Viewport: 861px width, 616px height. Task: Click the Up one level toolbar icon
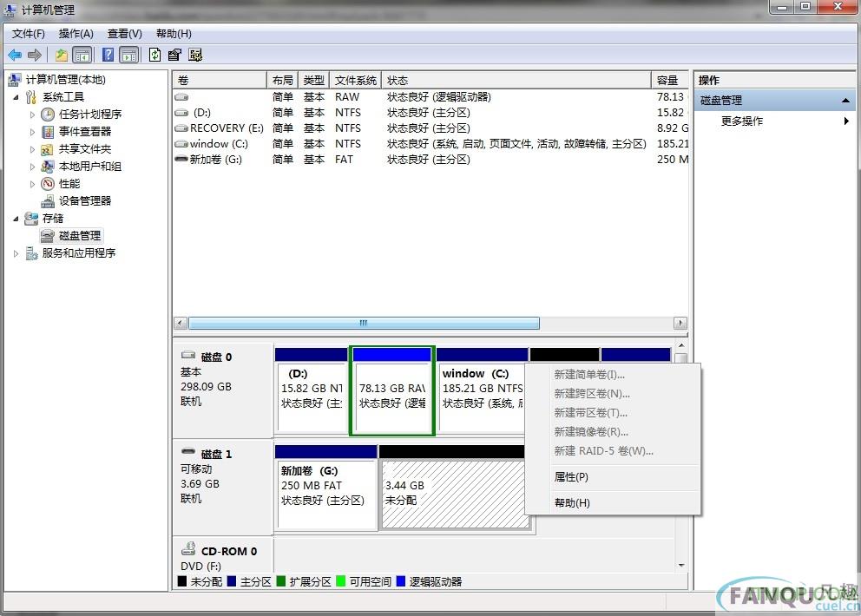pos(62,55)
